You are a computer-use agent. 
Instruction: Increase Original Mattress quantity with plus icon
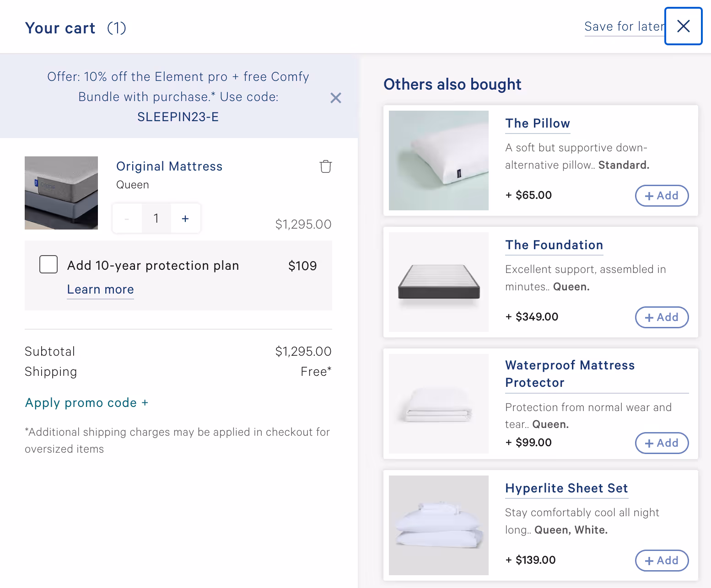[185, 218]
